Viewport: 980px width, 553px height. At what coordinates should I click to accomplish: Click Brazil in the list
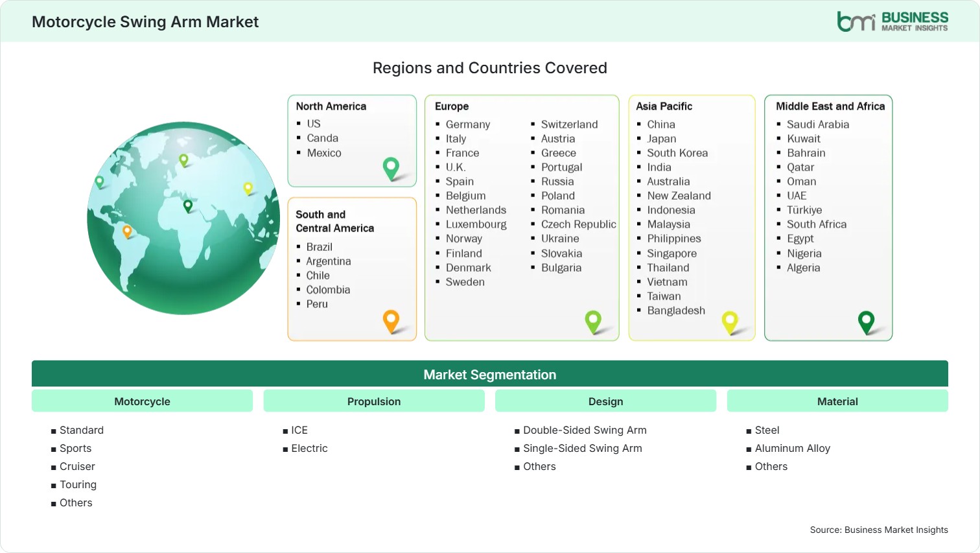pos(320,247)
